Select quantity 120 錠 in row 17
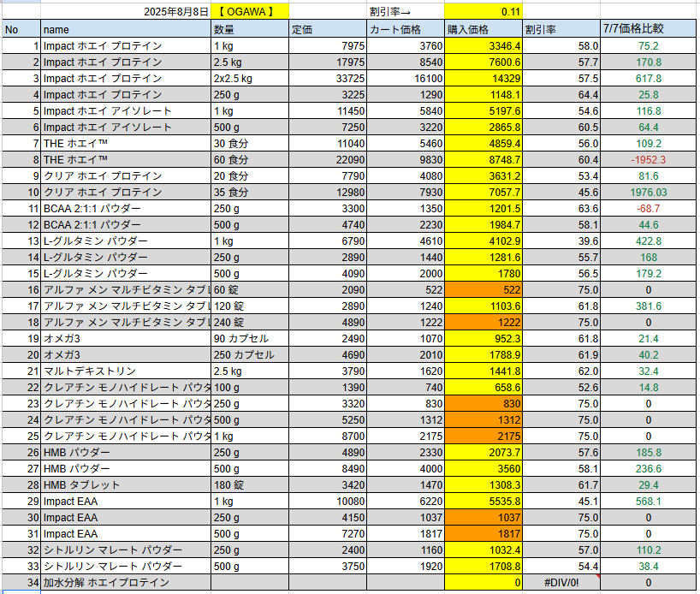This screenshot has height=594, width=700. (250, 306)
